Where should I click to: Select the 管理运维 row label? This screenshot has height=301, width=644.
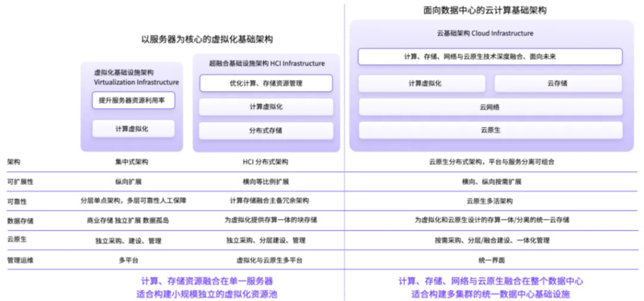pyautogui.click(x=21, y=260)
